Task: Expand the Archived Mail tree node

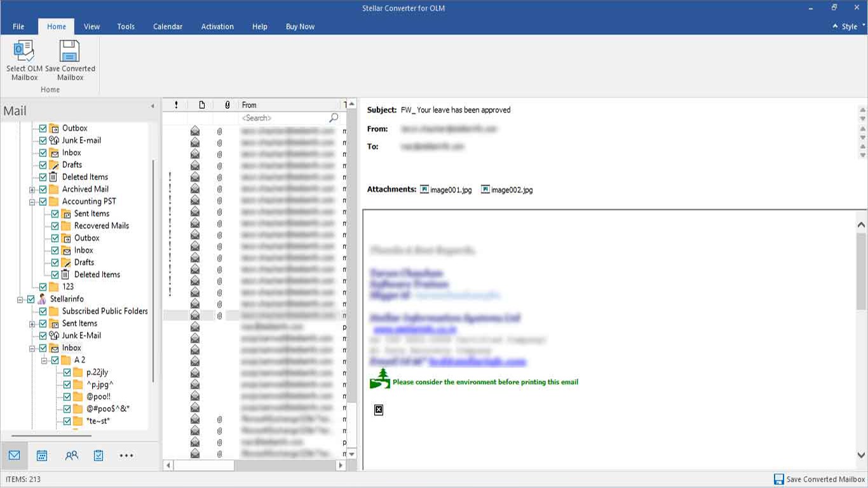Action: click(32, 189)
